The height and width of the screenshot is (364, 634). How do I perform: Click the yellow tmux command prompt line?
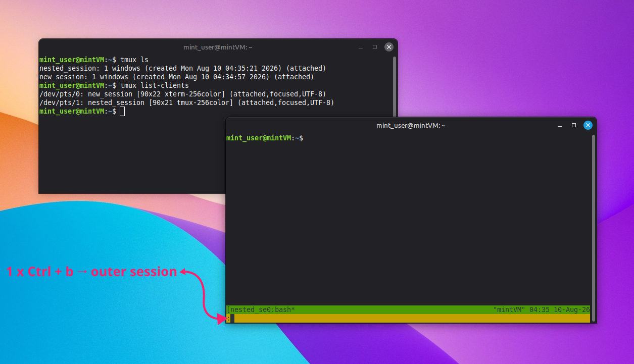click(408, 318)
